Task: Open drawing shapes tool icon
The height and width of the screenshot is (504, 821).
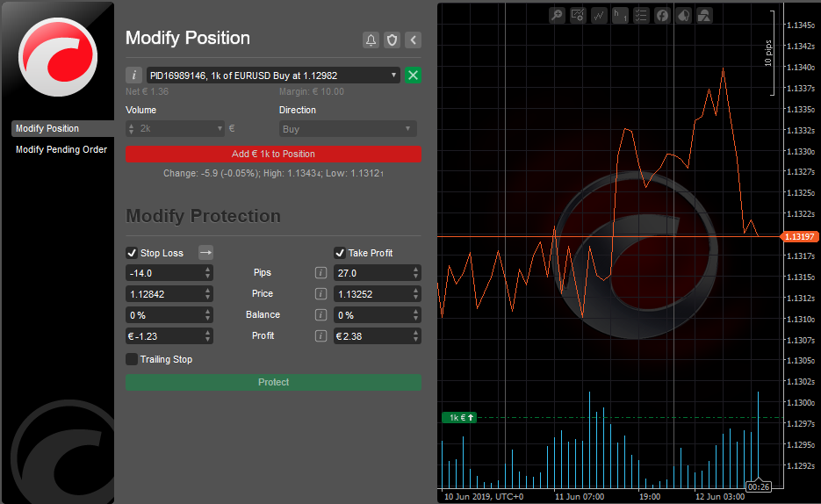Action: pyautogui.click(x=704, y=15)
